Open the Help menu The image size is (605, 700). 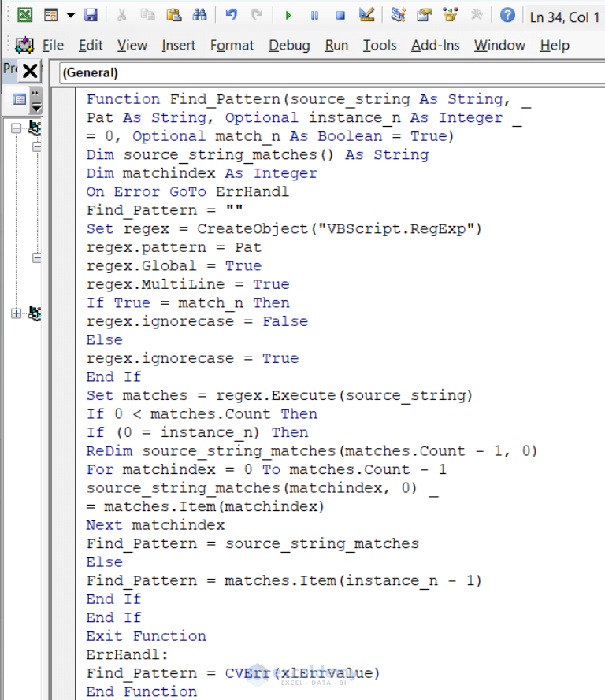[x=555, y=45]
